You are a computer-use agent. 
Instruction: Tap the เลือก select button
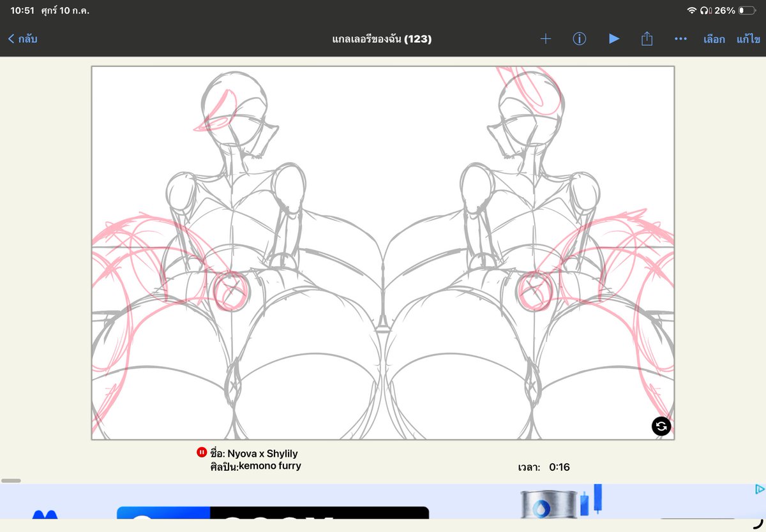click(714, 39)
